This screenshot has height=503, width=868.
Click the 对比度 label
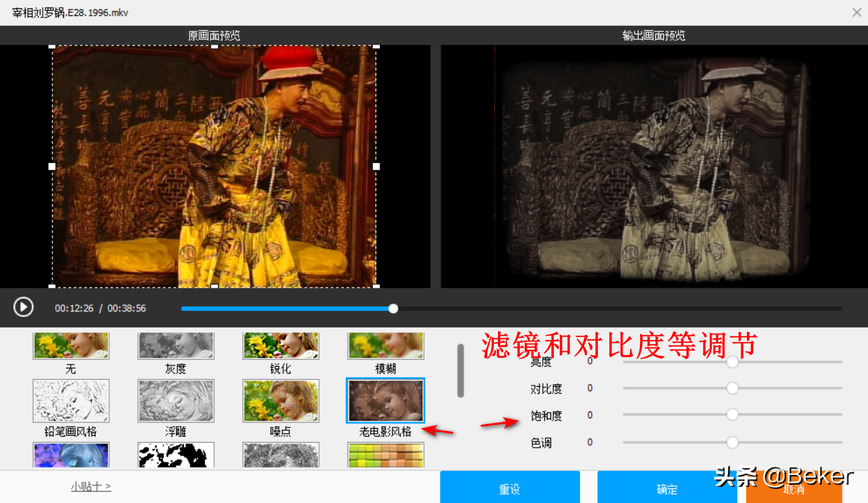546,388
